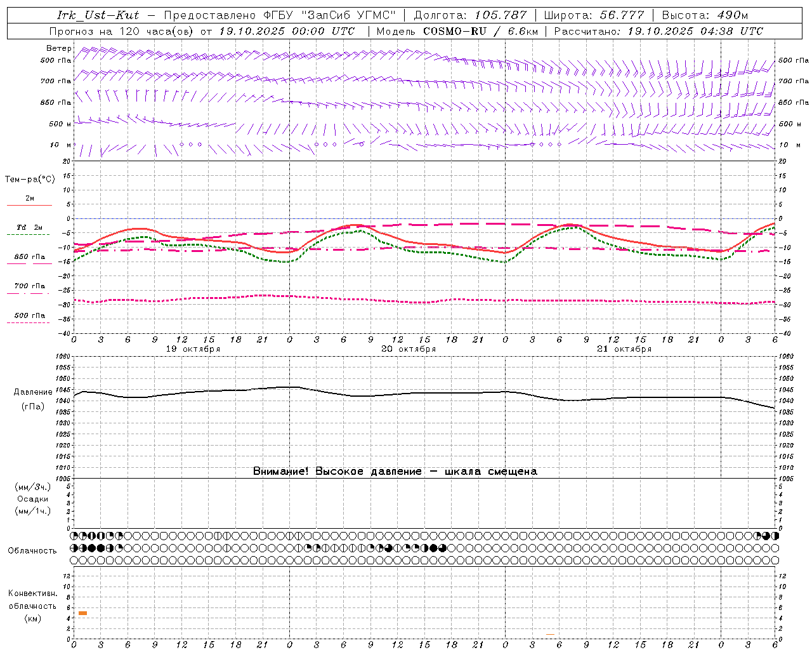Click 'Предоставлено ФГБУ "ЗапСиб УГМС"' text
This screenshot has width=812, height=650.
coord(279,15)
